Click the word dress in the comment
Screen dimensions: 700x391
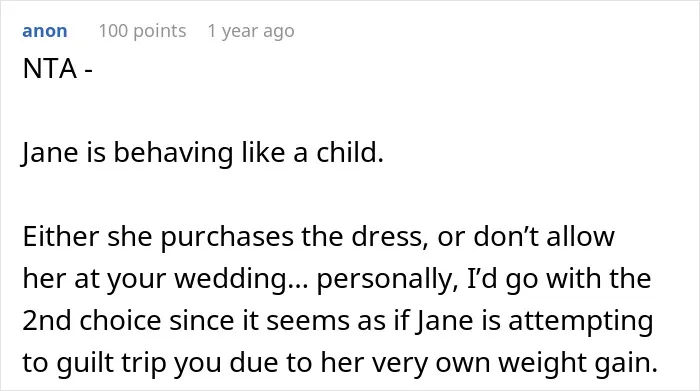coord(387,237)
